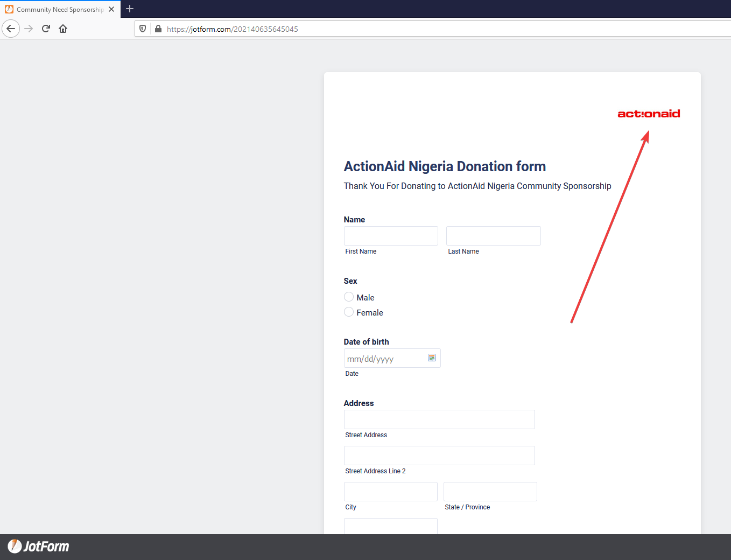This screenshot has height=560, width=731.
Task: Reload the current page
Action: (x=46, y=29)
